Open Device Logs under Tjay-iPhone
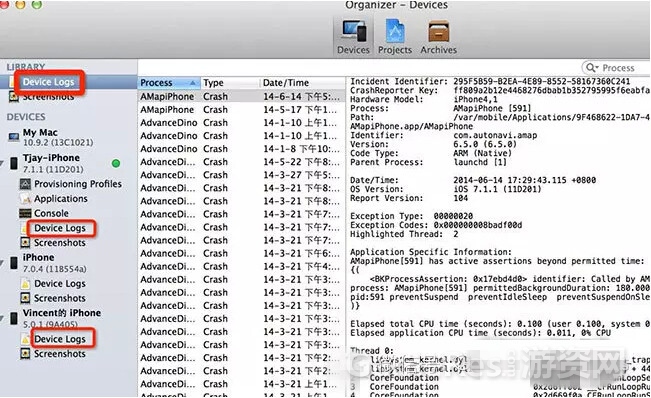 click(x=60, y=228)
